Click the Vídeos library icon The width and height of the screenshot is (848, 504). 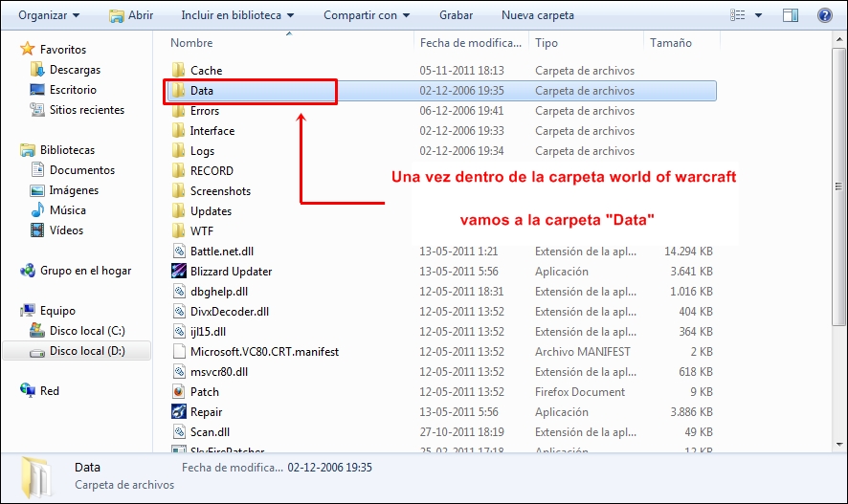37,230
